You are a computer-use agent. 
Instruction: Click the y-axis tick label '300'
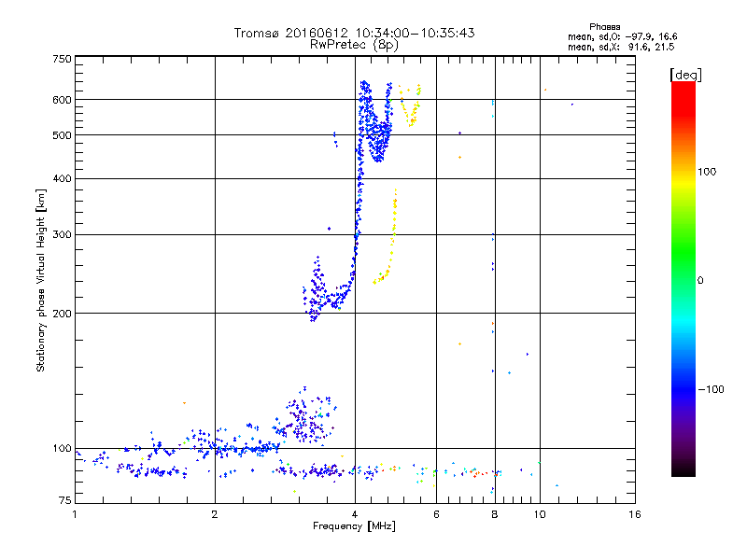62,235
